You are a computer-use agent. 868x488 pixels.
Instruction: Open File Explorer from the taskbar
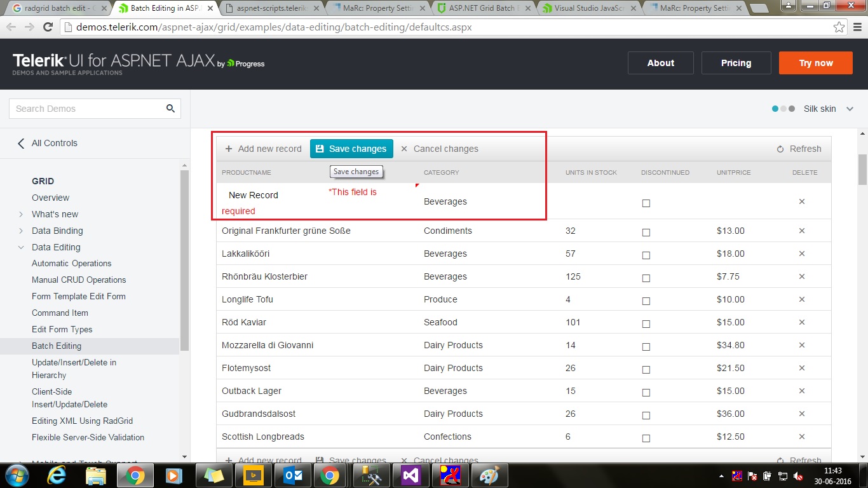tap(95, 475)
